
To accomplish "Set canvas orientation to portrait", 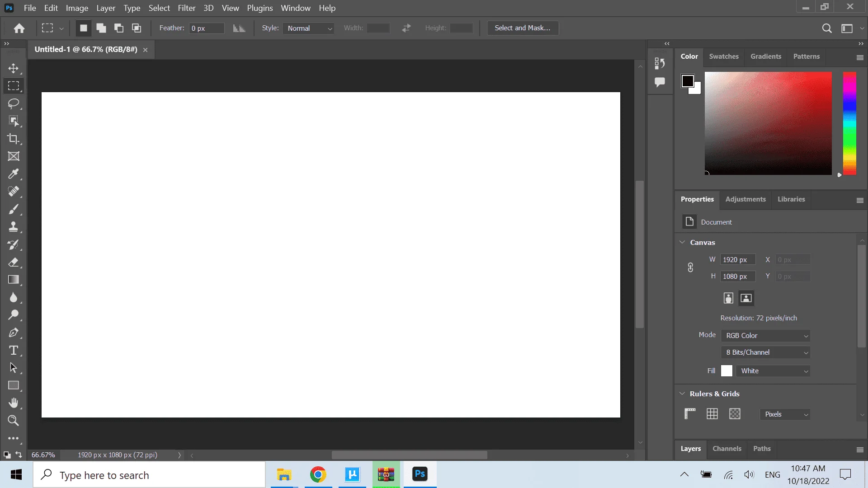I will point(728,298).
